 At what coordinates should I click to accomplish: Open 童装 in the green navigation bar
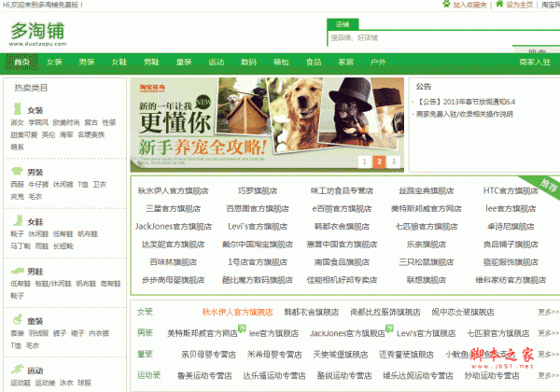[x=184, y=62]
